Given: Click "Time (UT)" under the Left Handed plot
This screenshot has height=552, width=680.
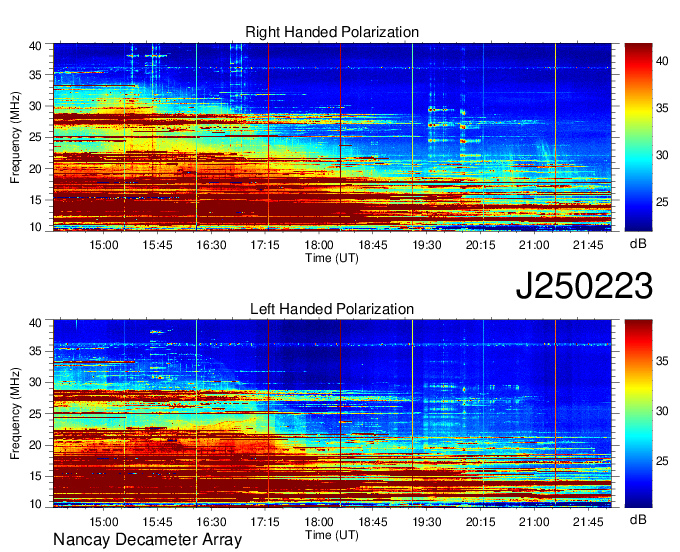Looking at the screenshot, I should coord(332,535).
